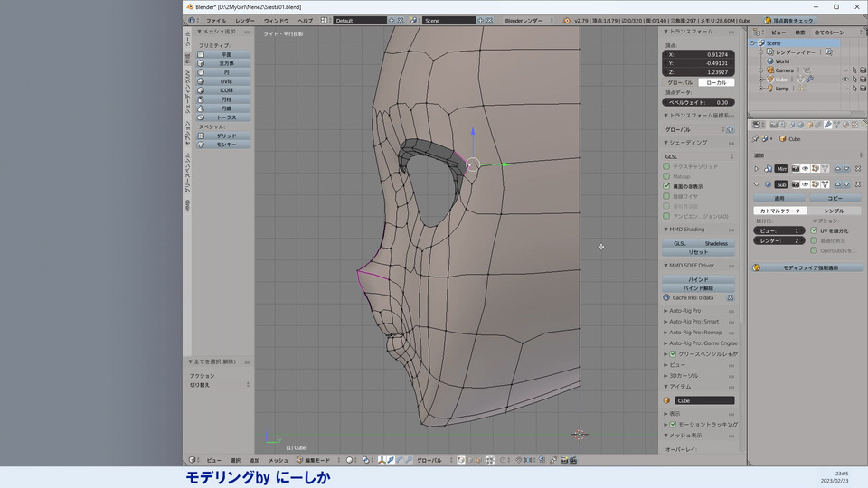Click the subdivision View level slider
Viewport: 868px width, 488px height.
[x=778, y=230]
